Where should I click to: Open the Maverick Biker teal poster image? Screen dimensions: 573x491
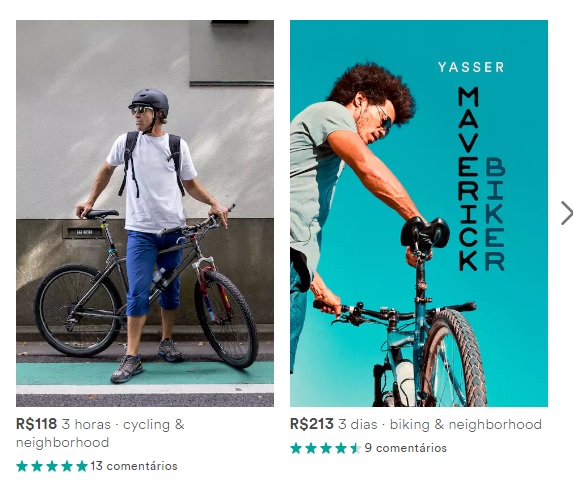point(419,213)
